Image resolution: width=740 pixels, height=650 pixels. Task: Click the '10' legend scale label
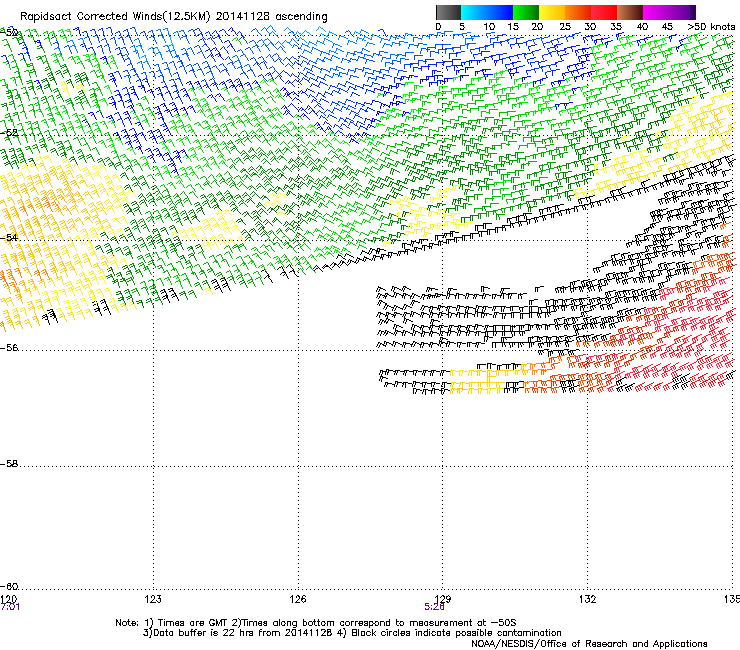pyautogui.click(x=489, y=27)
